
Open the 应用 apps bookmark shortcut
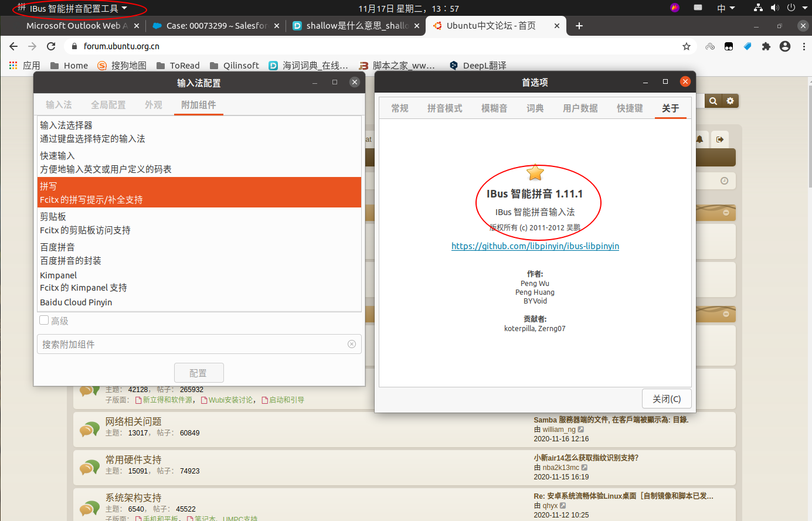[25, 65]
